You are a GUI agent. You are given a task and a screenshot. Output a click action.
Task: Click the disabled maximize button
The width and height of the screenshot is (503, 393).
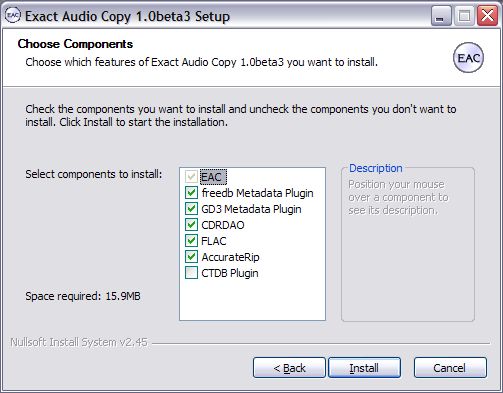(464, 16)
